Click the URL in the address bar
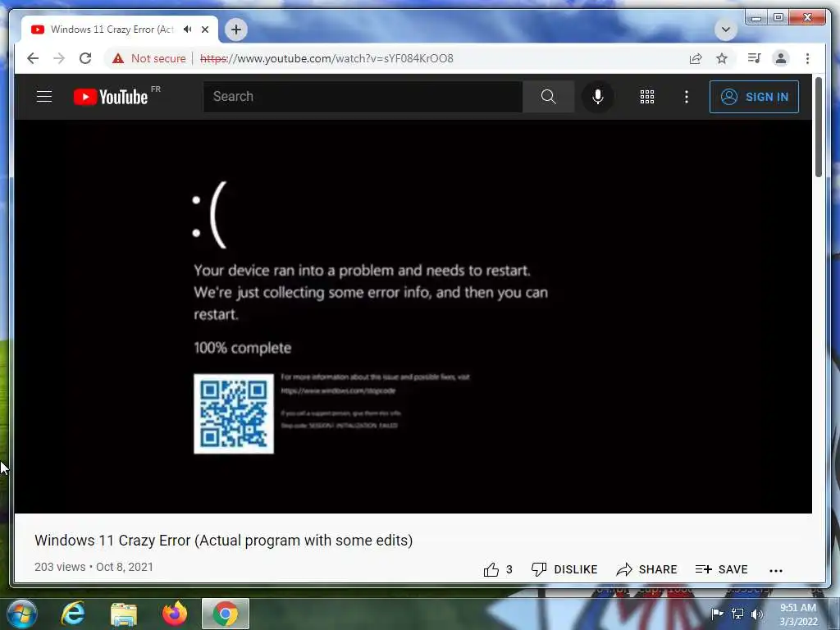 tap(326, 58)
